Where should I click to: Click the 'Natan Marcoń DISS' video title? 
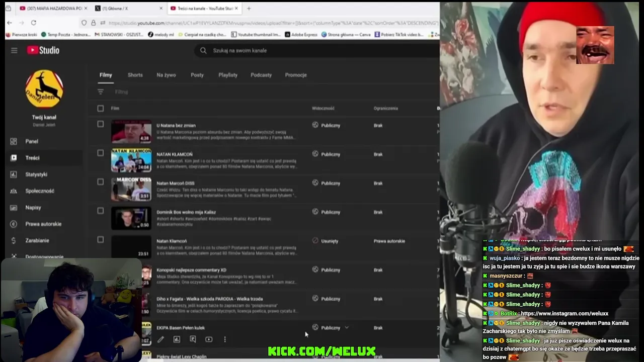(x=176, y=183)
